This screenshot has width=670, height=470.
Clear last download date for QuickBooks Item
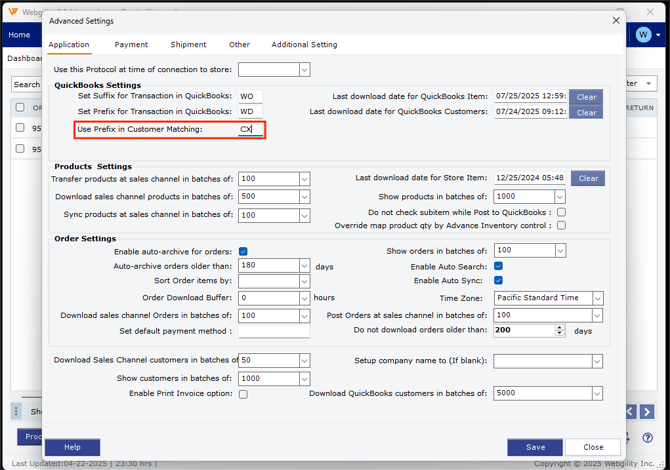coord(586,97)
